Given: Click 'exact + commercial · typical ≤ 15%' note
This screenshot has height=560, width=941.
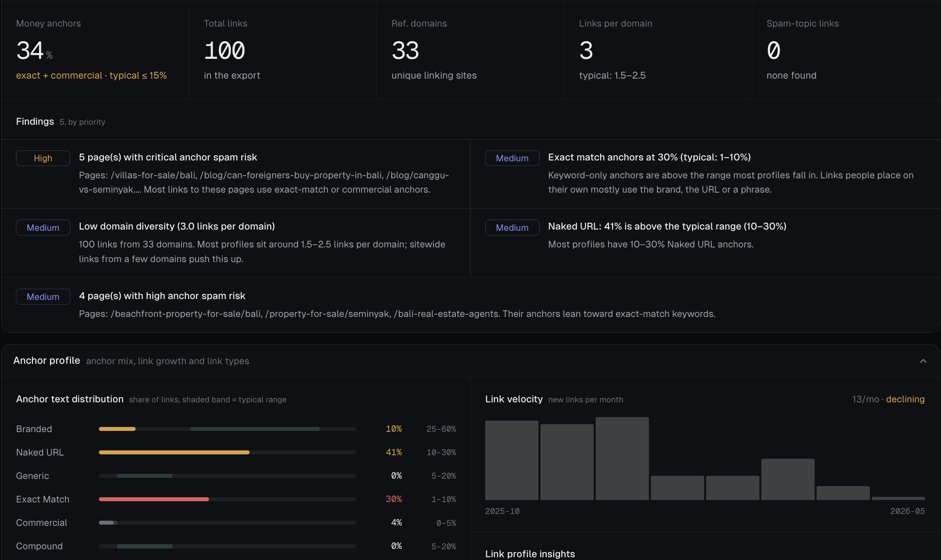Looking at the screenshot, I should tap(91, 75).
